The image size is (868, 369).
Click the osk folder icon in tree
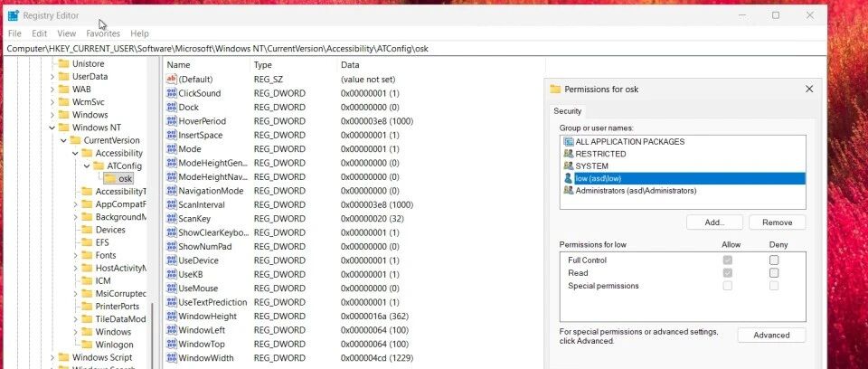click(110, 178)
